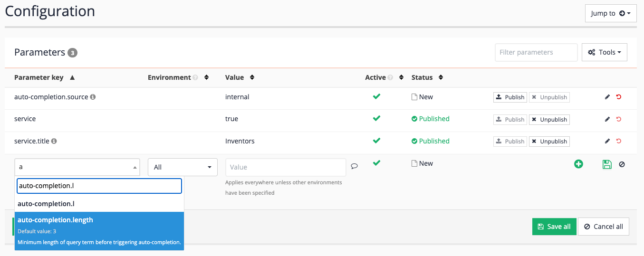The height and width of the screenshot is (256, 644).
Task: Click the auto-completion.source New status
Action: pos(423,97)
